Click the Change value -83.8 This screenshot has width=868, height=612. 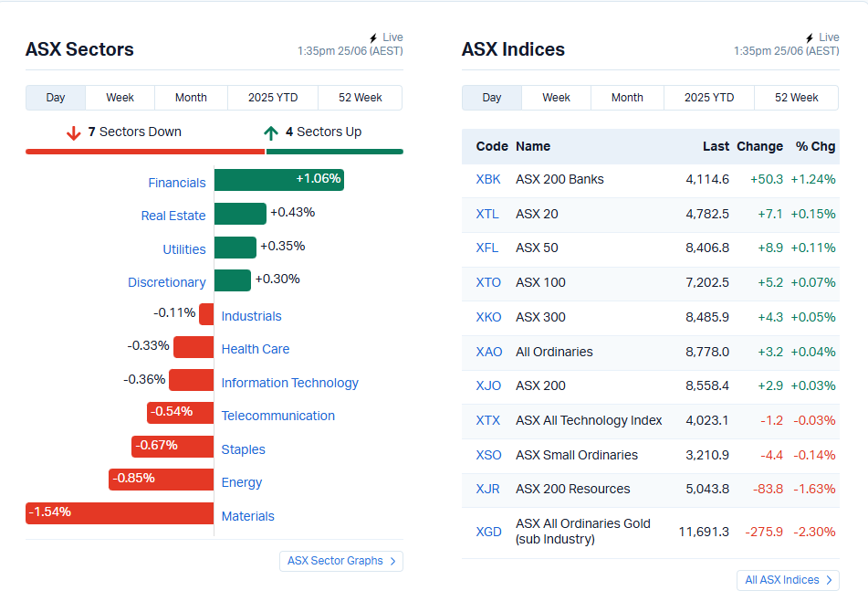coord(768,489)
